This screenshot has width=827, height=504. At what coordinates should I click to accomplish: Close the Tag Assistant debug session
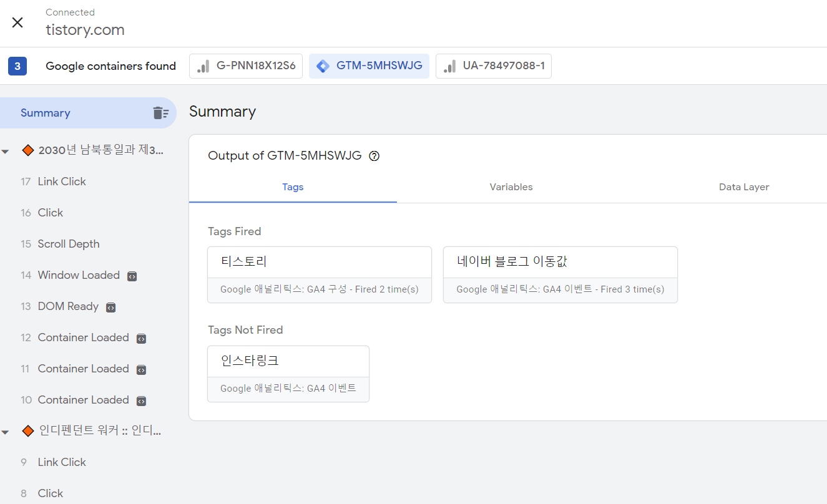pyautogui.click(x=17, y=22)
